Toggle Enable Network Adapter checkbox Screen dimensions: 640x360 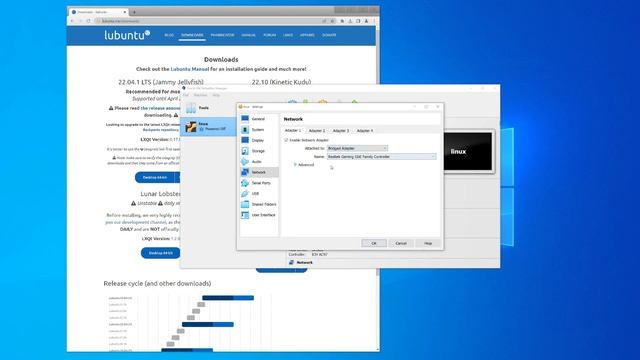(x=286, y=140)
